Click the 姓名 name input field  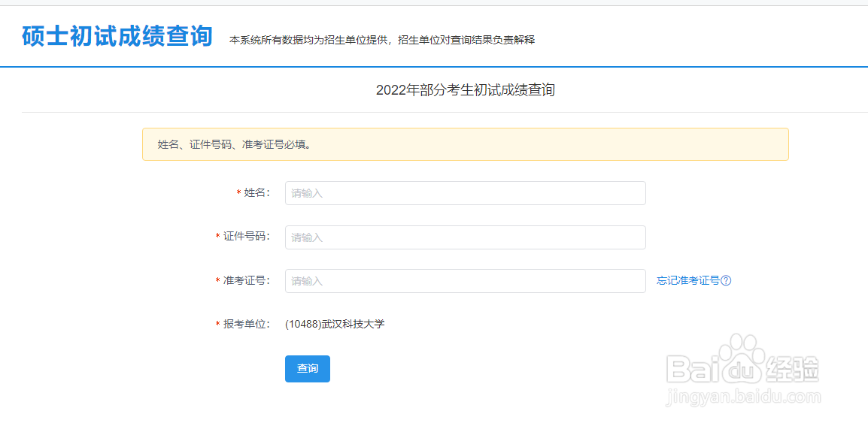pyautogui.click(x=465, y=193)
